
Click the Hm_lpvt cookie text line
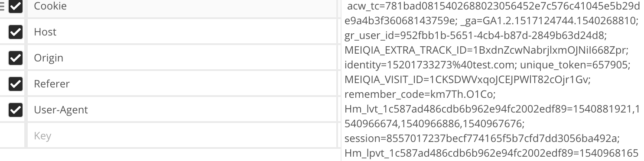pos(491,153)
